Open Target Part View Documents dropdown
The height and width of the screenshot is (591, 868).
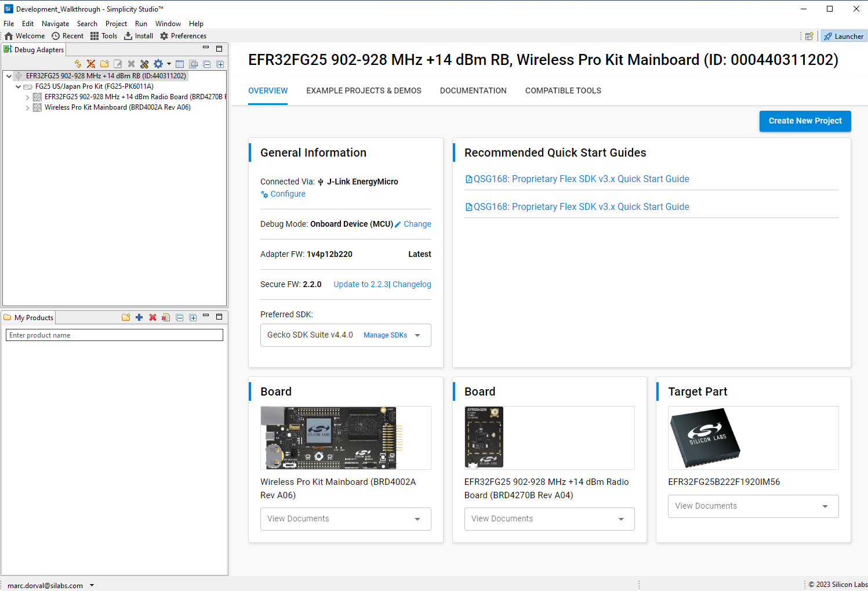point(825,506)
